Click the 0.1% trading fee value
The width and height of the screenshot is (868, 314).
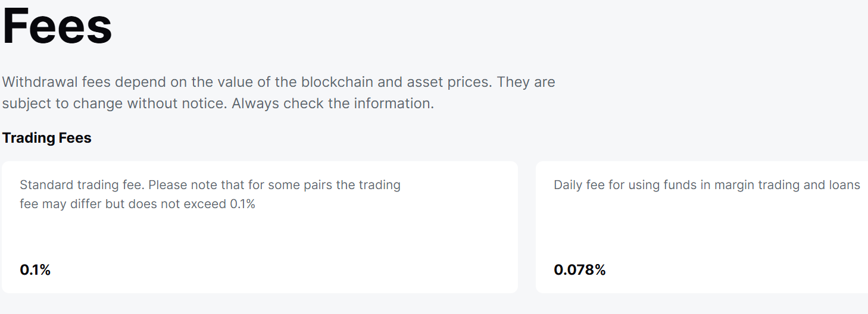[x=35, y=270]
